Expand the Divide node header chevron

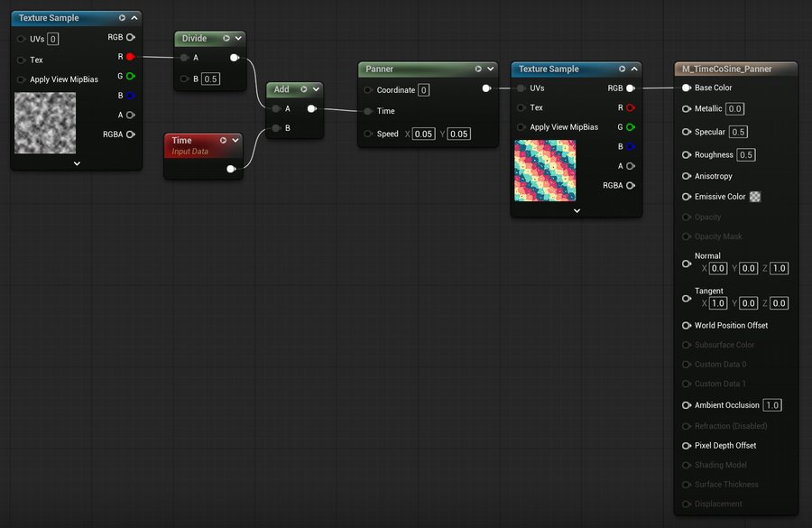[238, 38]
